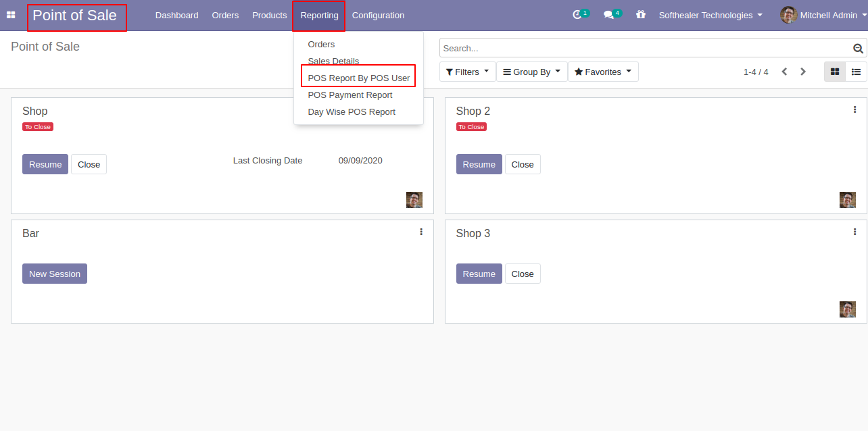868x431 pixels.
Task: Select POS Report By POS User
Action: [x=358, y=78]
